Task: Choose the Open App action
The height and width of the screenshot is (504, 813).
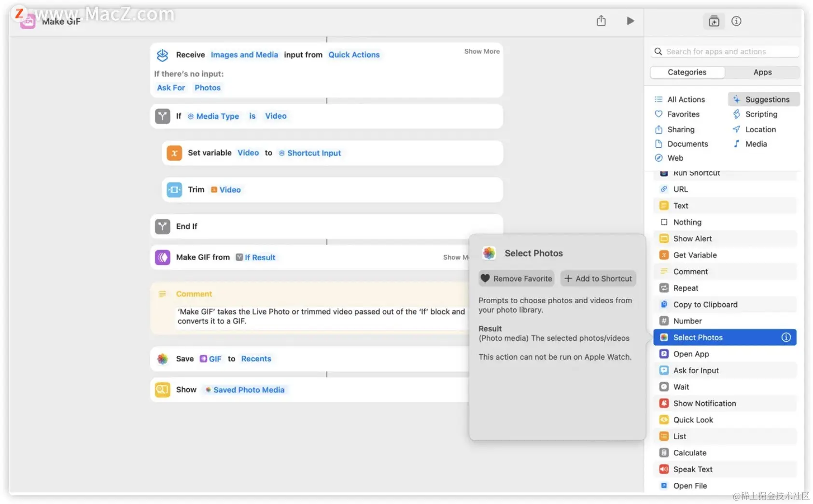Action: 725,354
